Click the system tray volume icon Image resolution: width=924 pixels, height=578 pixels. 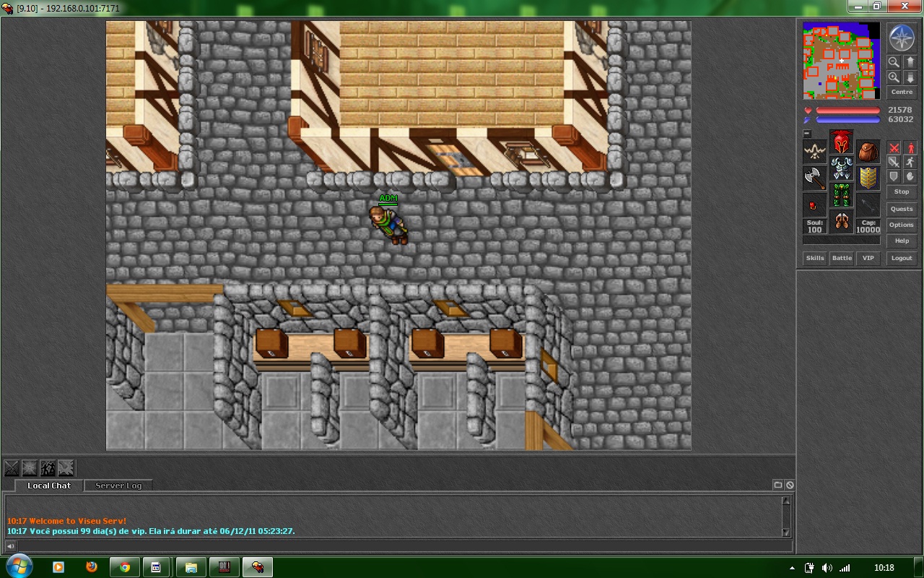[x=827, y=568]
